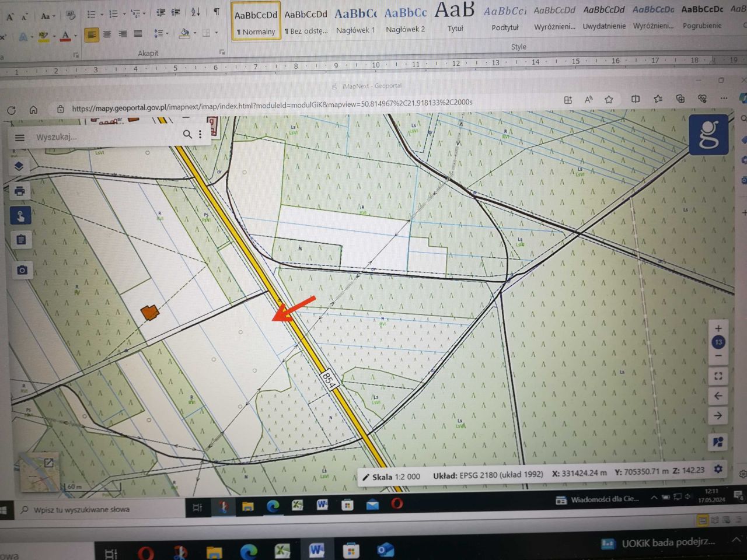The width and height of the screenshot is (747, 560).
Task: Open map settings via gear in status bar
Action: [x=718, y=469]
